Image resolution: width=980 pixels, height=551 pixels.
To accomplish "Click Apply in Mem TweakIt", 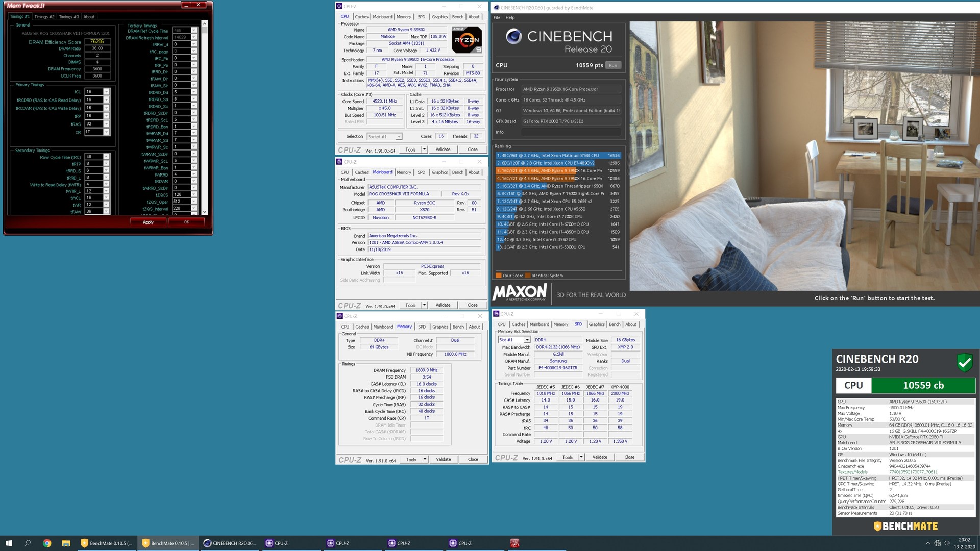I will pyautogui.click(x=148, y=222).
